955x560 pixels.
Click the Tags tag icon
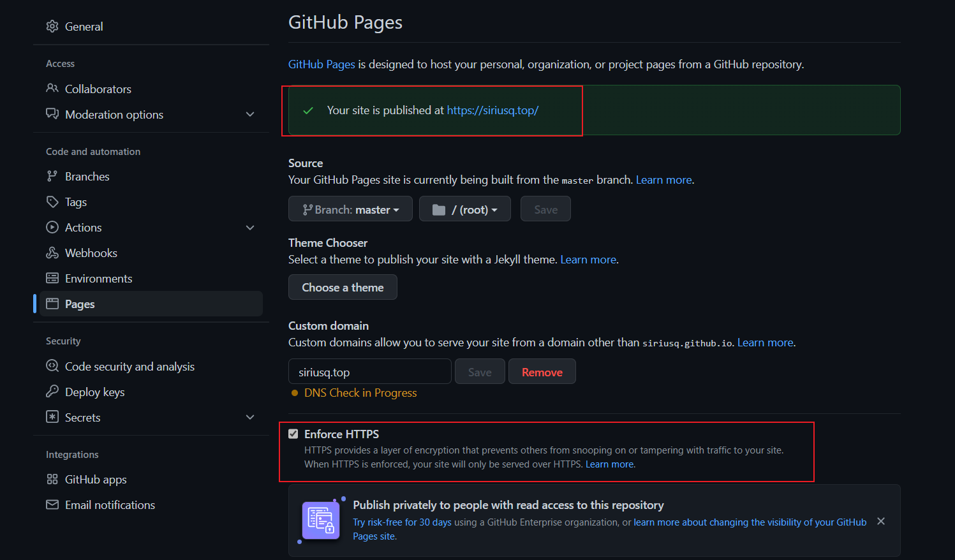coord(52,202)
